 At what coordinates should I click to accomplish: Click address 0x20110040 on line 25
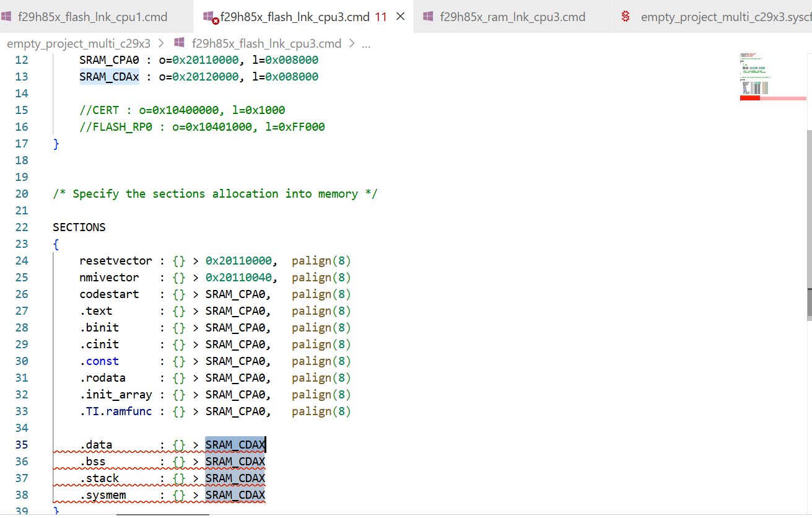coord(238,277)
